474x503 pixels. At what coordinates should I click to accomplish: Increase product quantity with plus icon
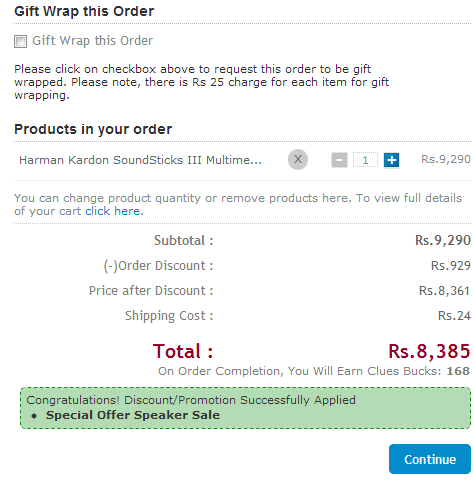391,160
